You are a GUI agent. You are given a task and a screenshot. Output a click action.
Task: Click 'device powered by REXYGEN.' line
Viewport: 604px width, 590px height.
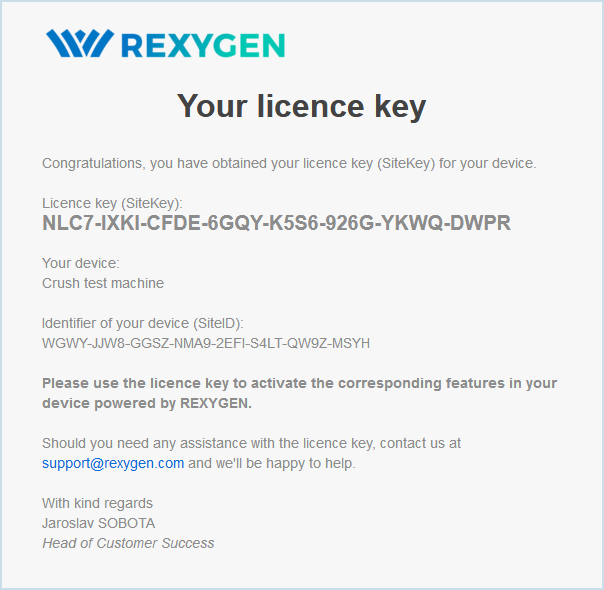147,403
